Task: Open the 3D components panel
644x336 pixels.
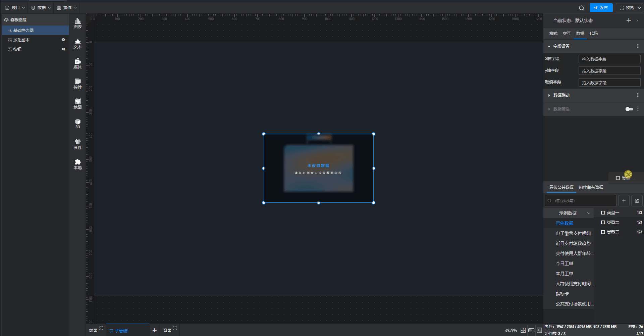Action: [77, 124]
